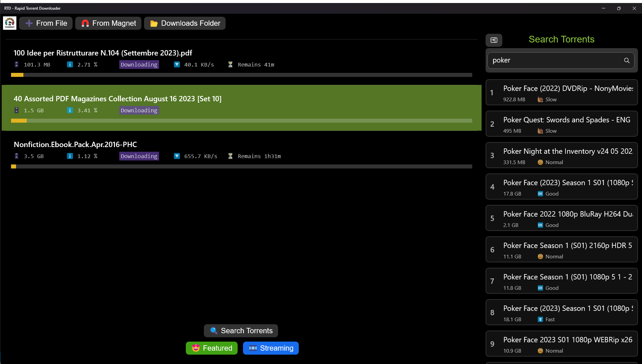This screenshot has height=364, width=642.
Task: Click the Search Torrents floating button
Action: click(242, 331)
